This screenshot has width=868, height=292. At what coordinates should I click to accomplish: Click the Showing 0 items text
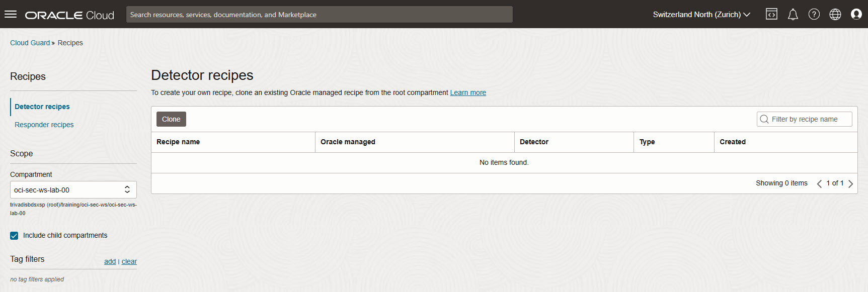tap(781, 183)
